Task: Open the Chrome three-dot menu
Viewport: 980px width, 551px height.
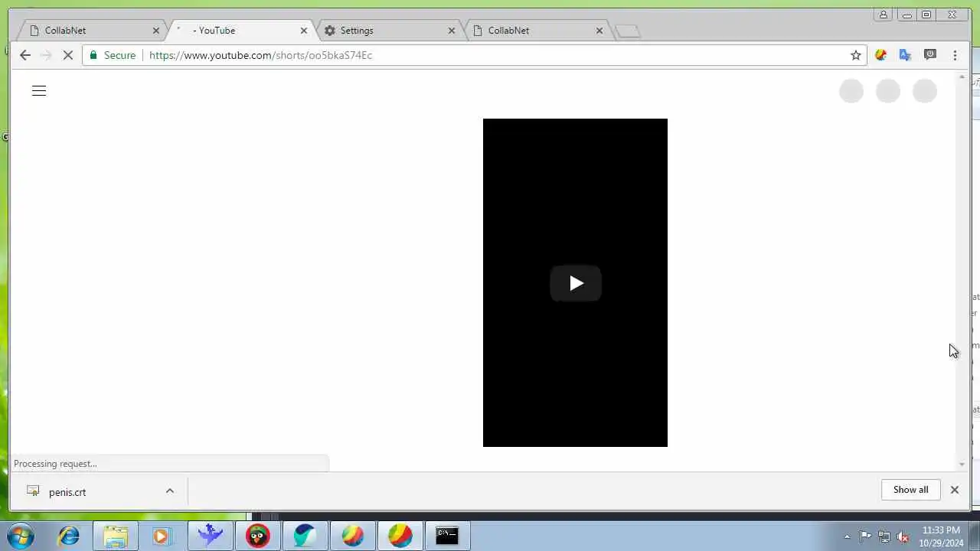Action: 955,55
